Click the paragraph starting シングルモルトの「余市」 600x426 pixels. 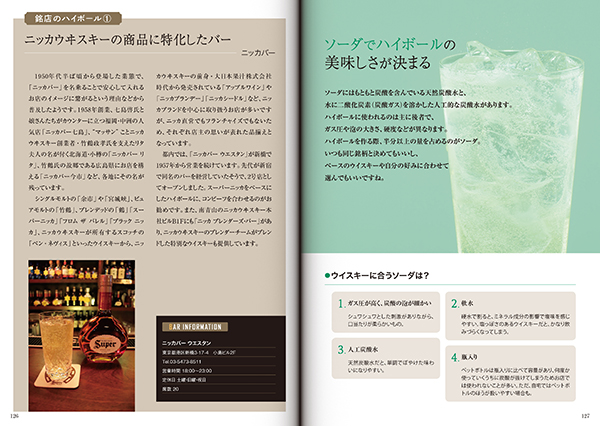(x=86, y=221)
